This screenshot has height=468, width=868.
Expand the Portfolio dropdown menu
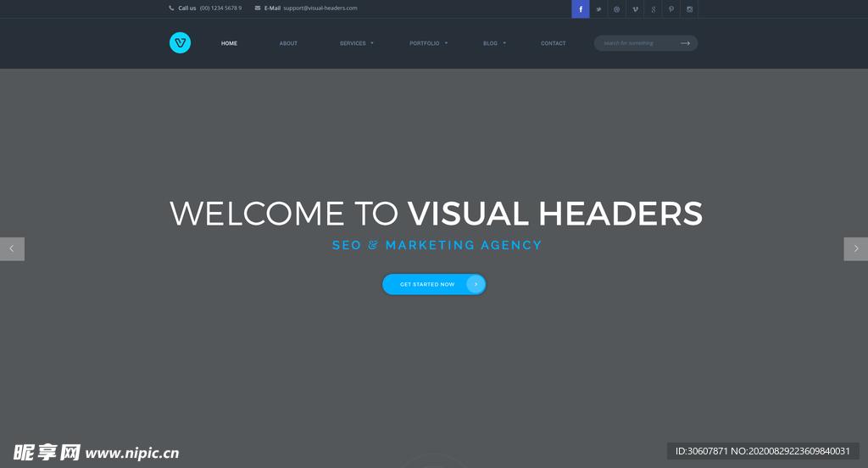[428, 43]
